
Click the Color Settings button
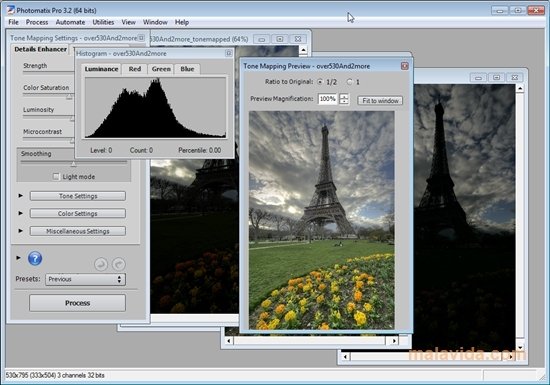pyautogui.click(x=78, y=214)
